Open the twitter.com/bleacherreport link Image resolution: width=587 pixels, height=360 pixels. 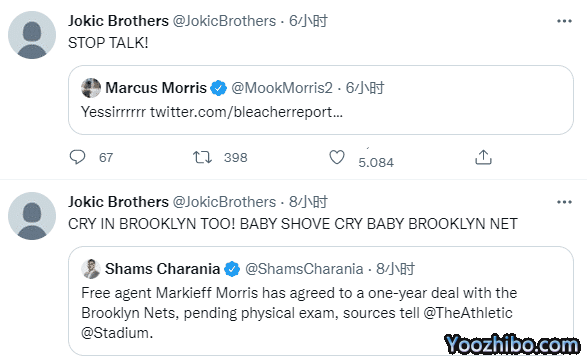[x=246, y=112]
